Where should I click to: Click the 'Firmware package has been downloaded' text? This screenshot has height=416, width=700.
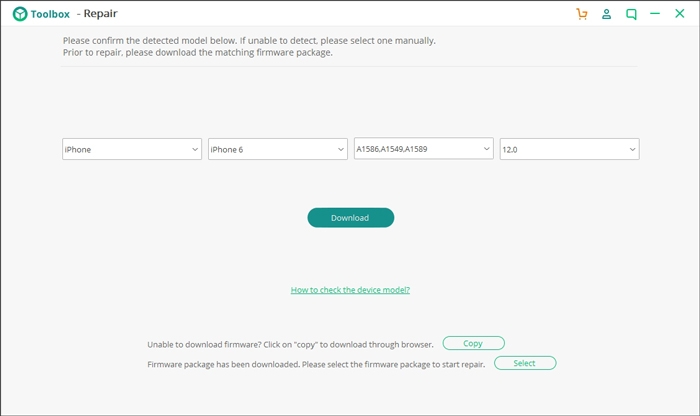click(x=316, y=364)
